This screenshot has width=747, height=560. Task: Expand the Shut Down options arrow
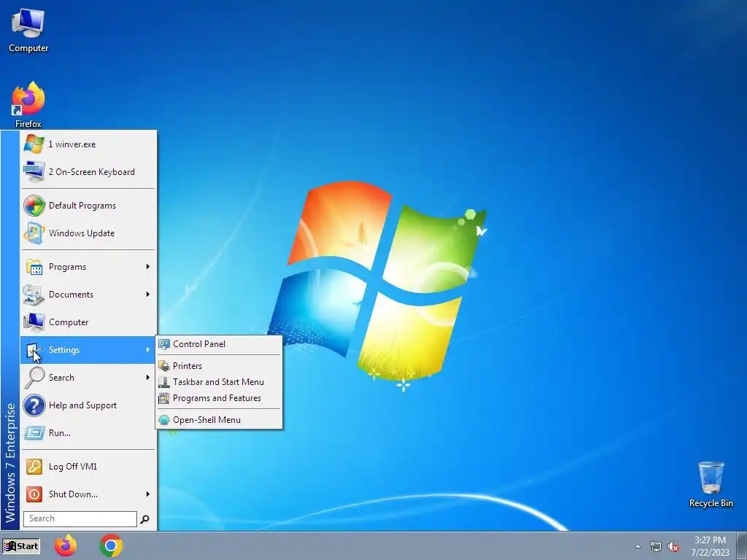[147, 494]
